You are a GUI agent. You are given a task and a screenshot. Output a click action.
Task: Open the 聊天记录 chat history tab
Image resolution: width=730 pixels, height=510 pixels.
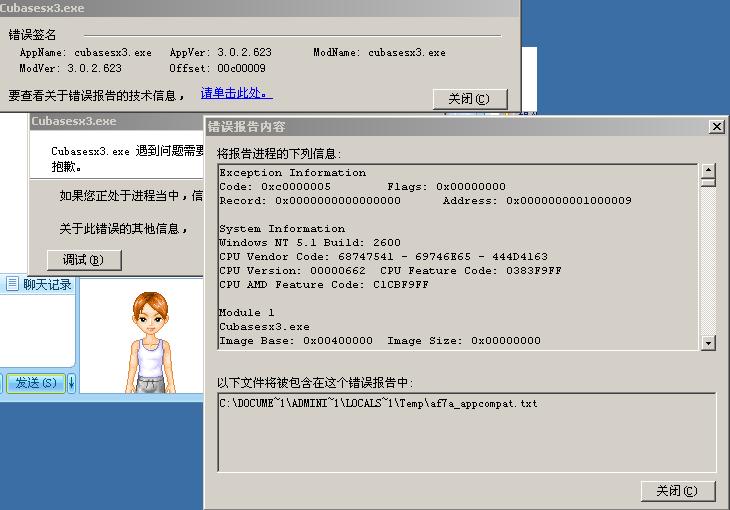point(40,284)
